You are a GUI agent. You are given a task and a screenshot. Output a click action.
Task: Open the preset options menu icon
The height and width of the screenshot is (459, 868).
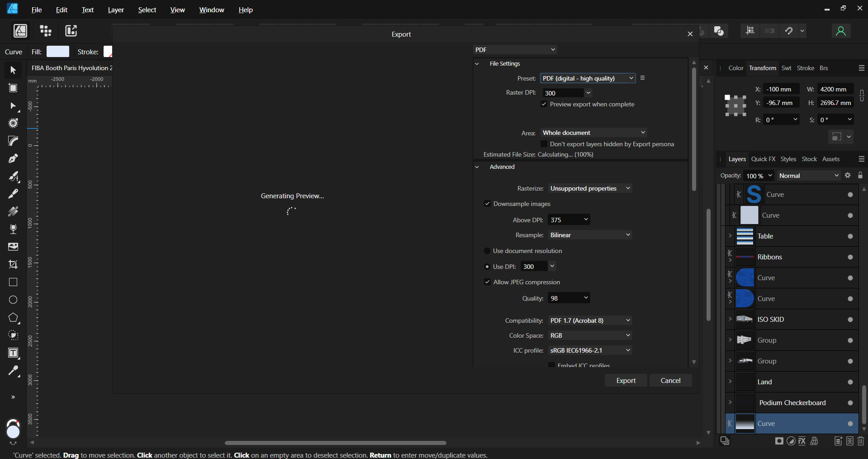642,78
